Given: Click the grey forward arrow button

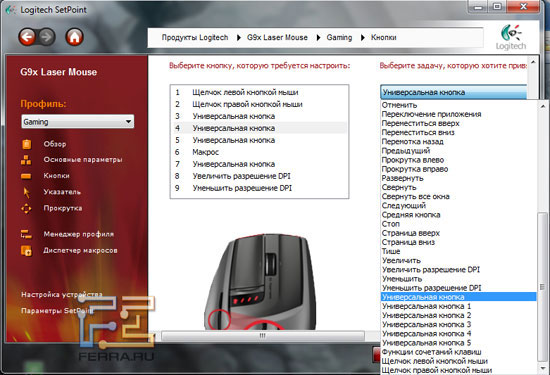Looking at the screenshot, I should (x=47, y=36).
